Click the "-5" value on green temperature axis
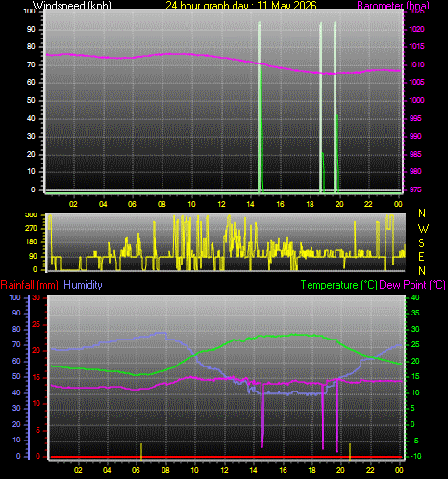Image resolution: width=448 pixels, height=479 pixels. (x=414, y=441)
